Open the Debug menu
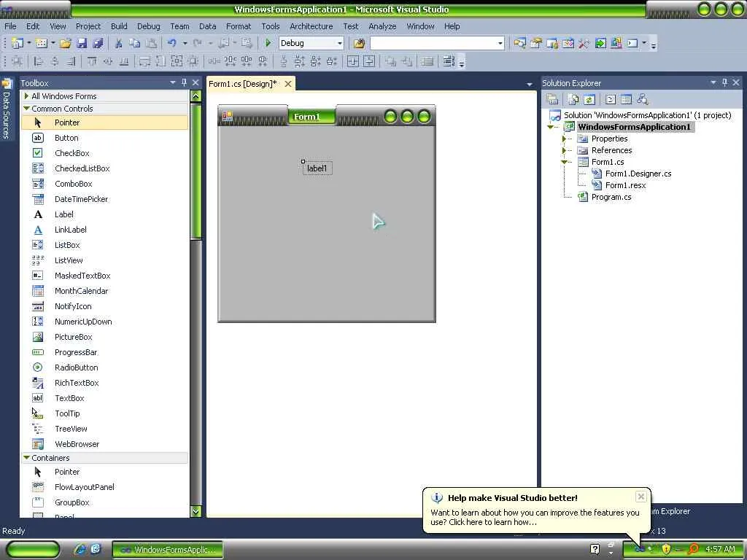The width and height of the screenshot is (747, 560). tap(149, 26)
